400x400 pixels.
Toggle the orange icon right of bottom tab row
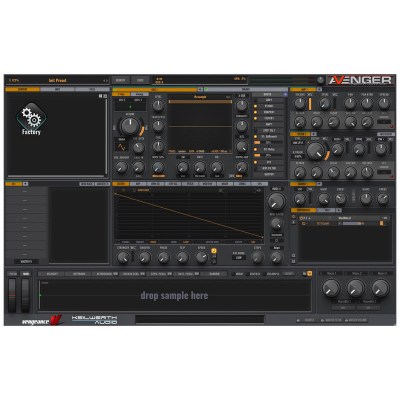[310, 274]
